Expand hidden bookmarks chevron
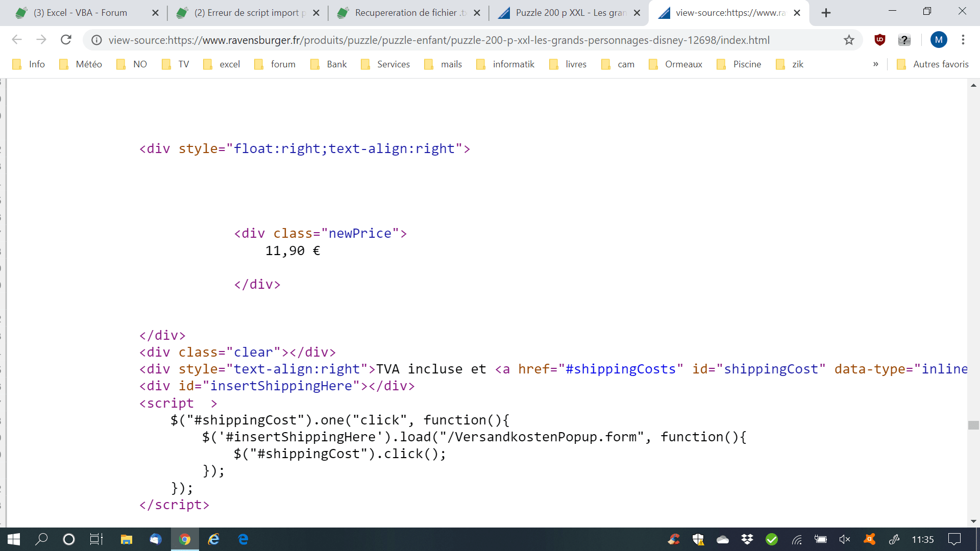This screenshot has height=551, width=980. [x=875, y=64]
